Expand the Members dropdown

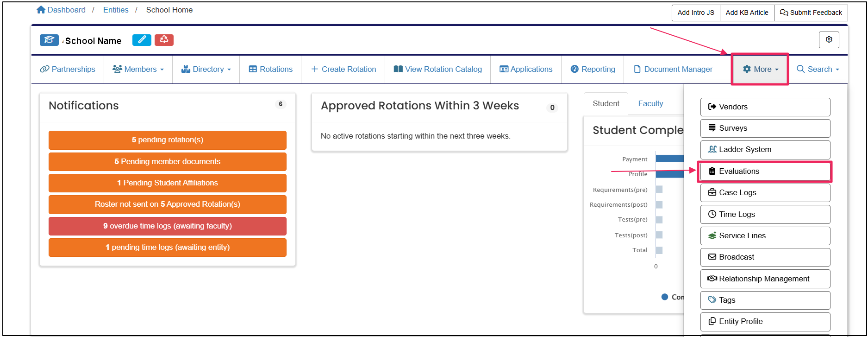tap(138, 69)
